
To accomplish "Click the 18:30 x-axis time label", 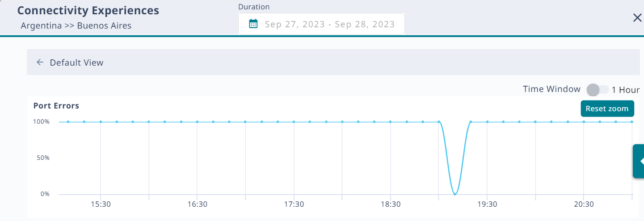I will [x=391, y=204].
